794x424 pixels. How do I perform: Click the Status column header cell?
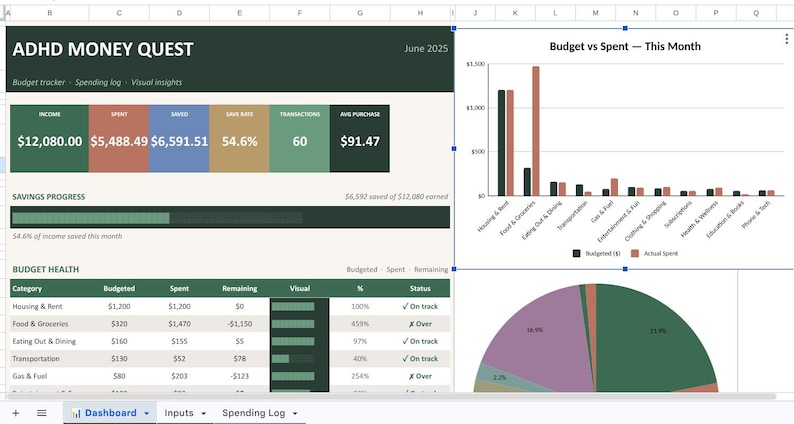point(420,288)
